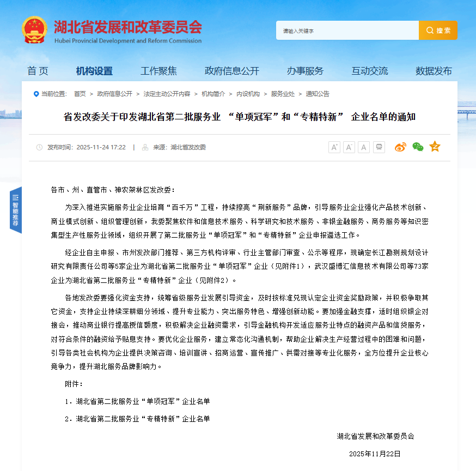This screenshot has width=476, height=471.
Task: Decrease the article font size with A- icon
Action: click(349, 147)
